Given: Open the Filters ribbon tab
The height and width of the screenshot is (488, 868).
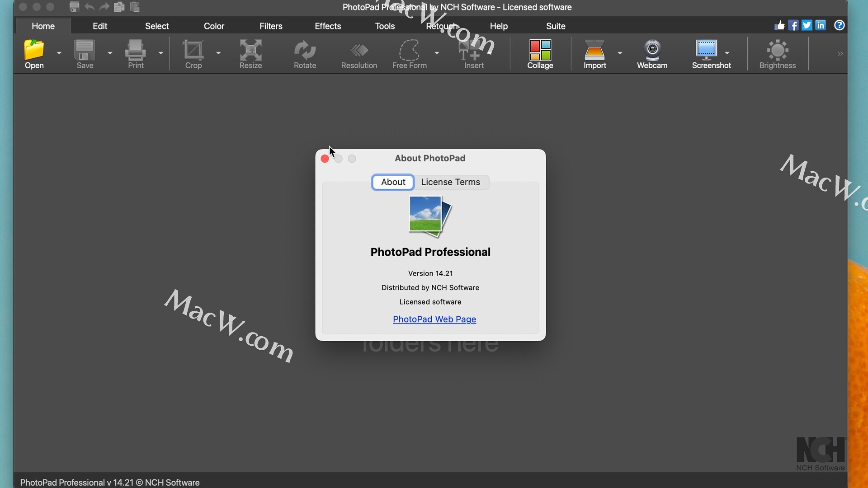Looking at the screenshot, I should pyautogui.click(x=271, y=26).
